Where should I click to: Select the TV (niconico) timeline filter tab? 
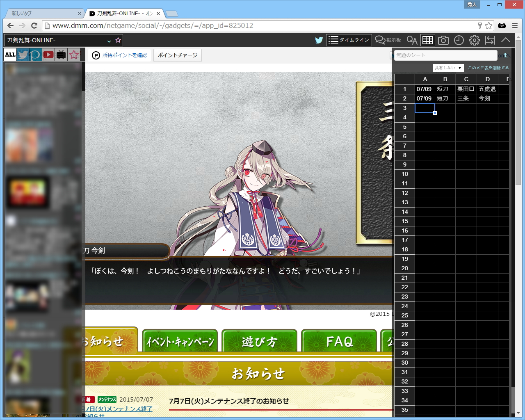61,55
